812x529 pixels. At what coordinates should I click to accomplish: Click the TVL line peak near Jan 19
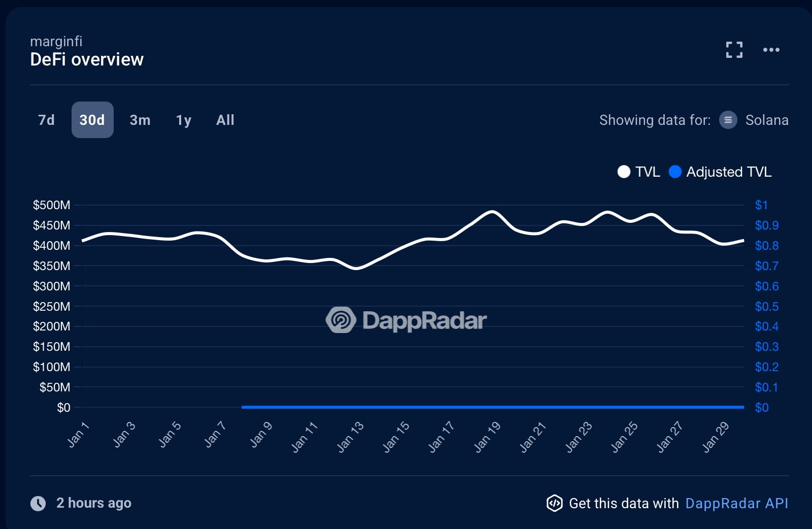[492, 211]
